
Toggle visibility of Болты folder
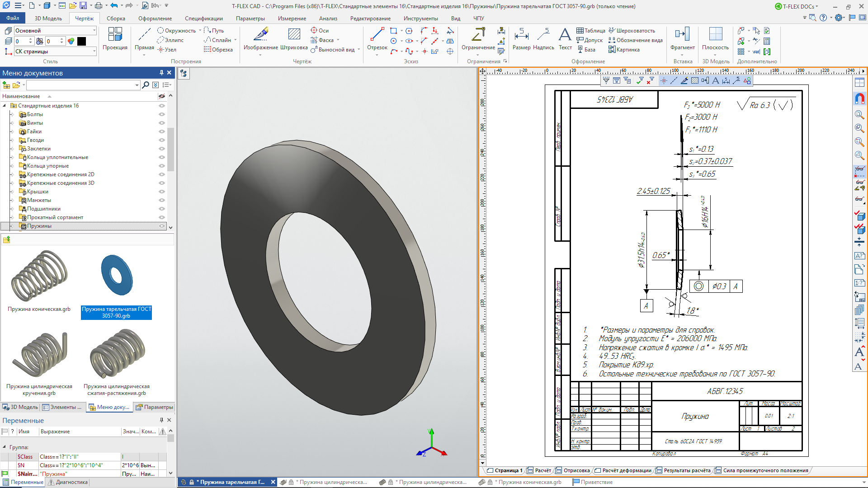click(x=161, y=114)
